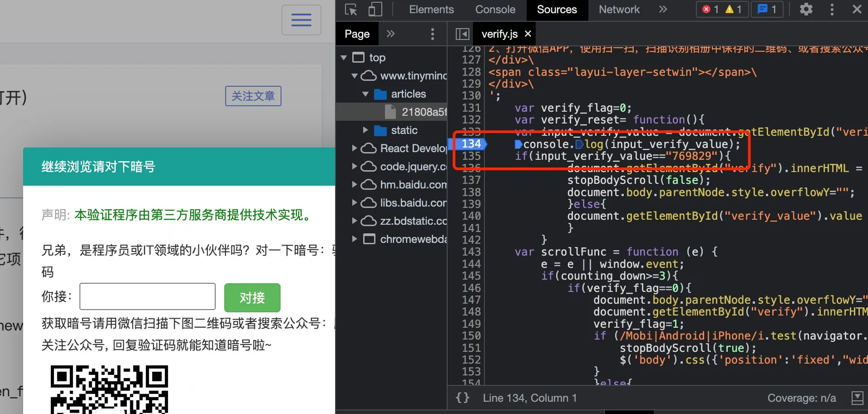Set a breakpoint on line number 135
The image size is (868, 414).
[x=471, y=156]
